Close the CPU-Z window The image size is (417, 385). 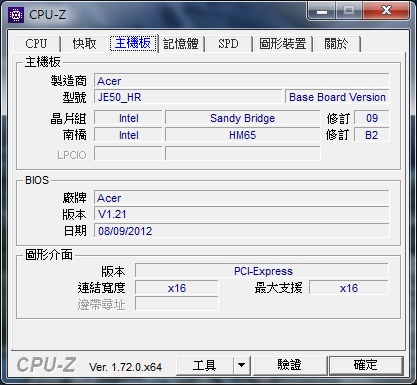386,10
